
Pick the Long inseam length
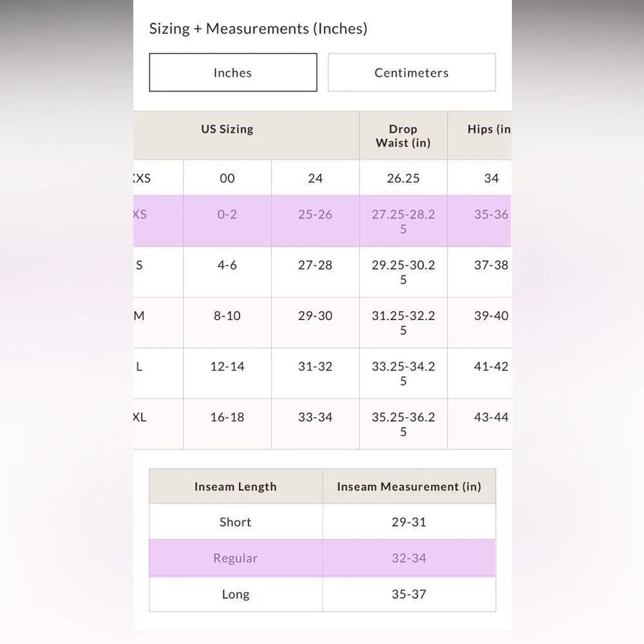click(x=235, y=594)
